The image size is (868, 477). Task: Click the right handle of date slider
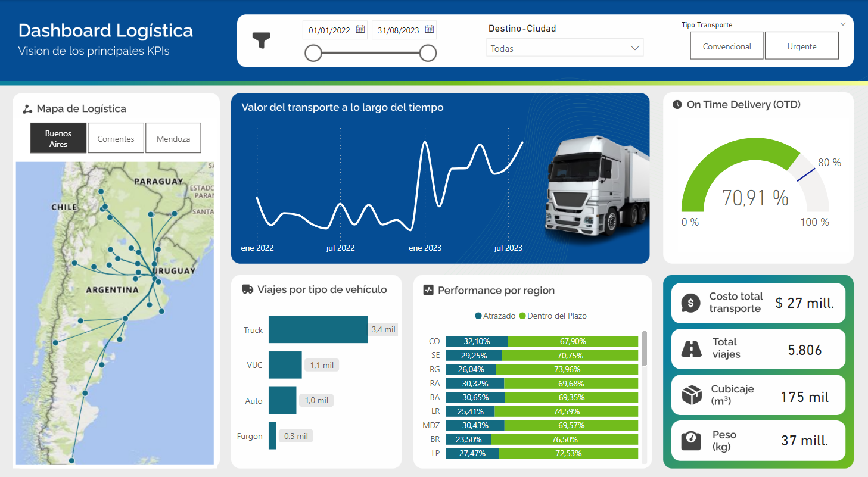coord(428,54)
